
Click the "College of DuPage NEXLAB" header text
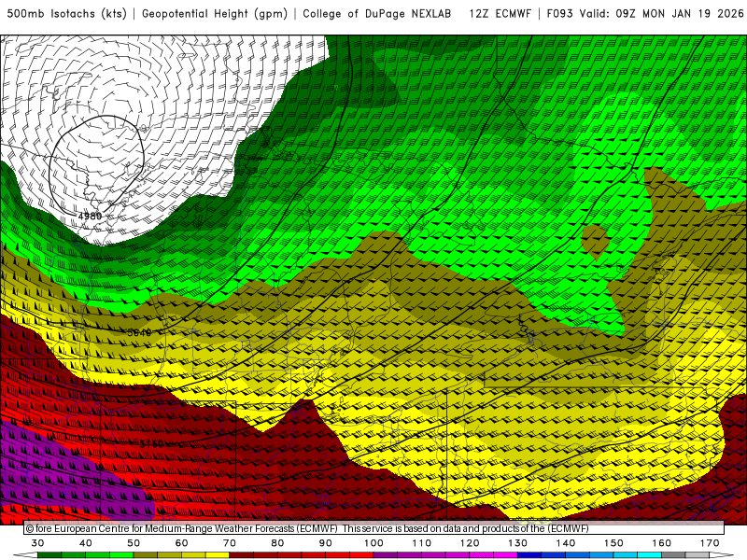pos(377,14)
